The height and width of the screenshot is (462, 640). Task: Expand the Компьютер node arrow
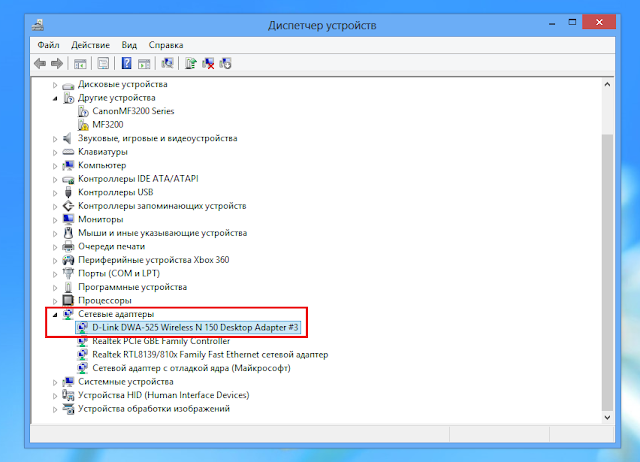pos(55,166)
